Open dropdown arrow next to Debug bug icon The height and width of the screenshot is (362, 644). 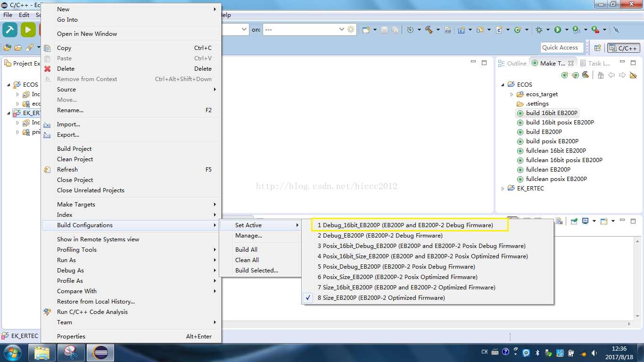(548, 30)
